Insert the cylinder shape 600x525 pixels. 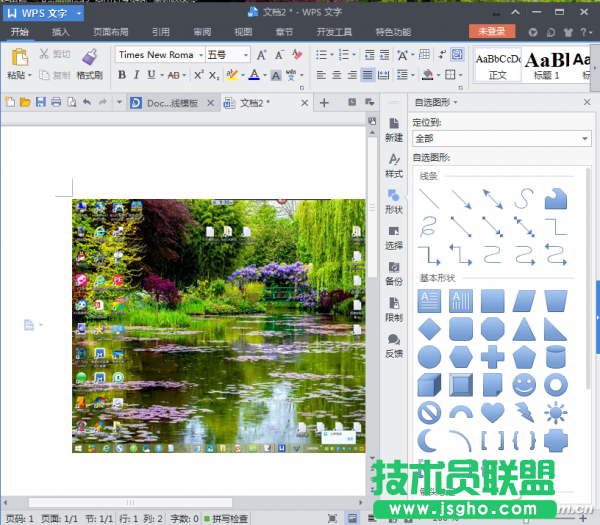556,356
